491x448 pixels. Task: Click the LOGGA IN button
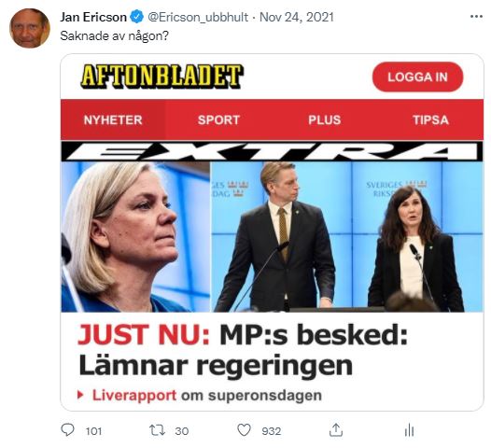[417, 77]
